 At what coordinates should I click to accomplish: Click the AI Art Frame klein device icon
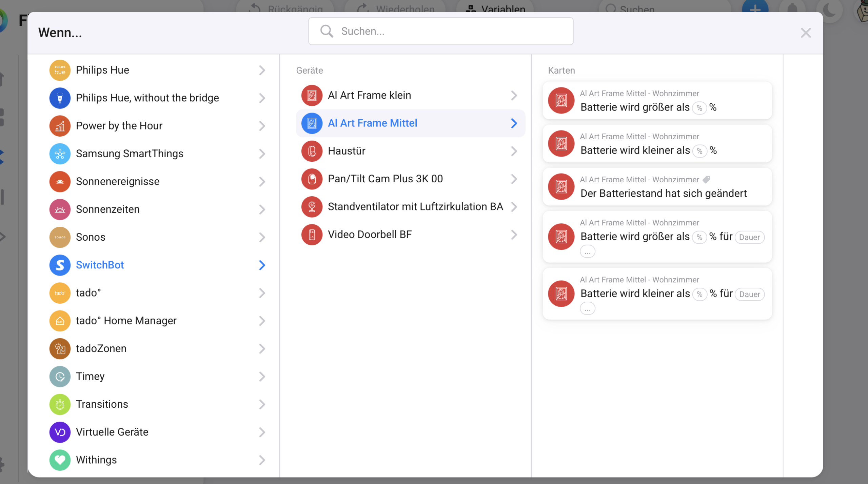click(312, 95)
